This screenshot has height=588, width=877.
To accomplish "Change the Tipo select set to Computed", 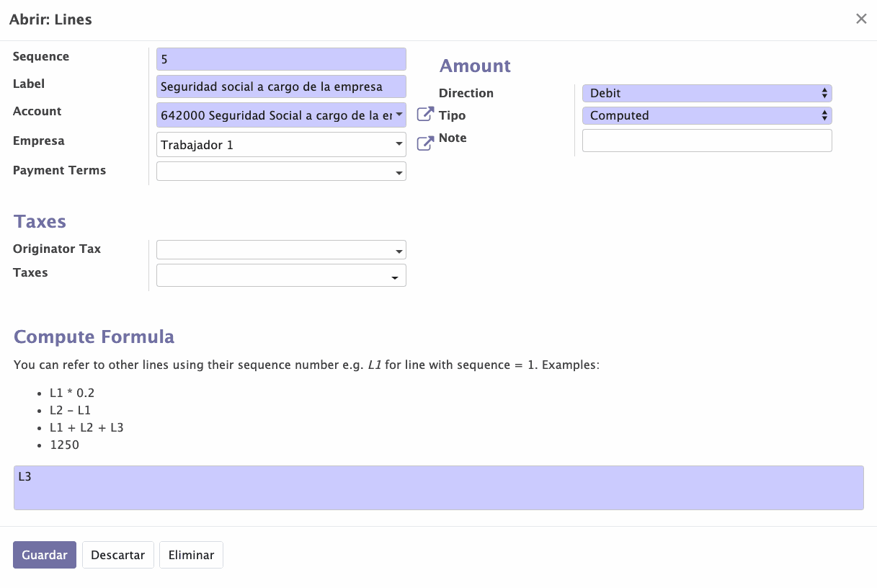I will tap(707, 115).
